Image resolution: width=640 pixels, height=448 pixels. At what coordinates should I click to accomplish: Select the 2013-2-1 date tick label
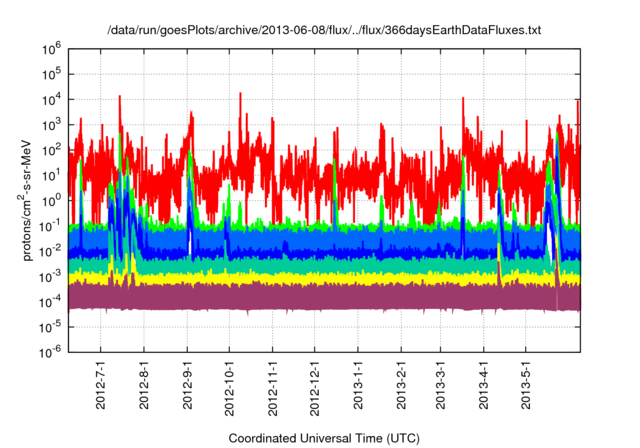401,385
